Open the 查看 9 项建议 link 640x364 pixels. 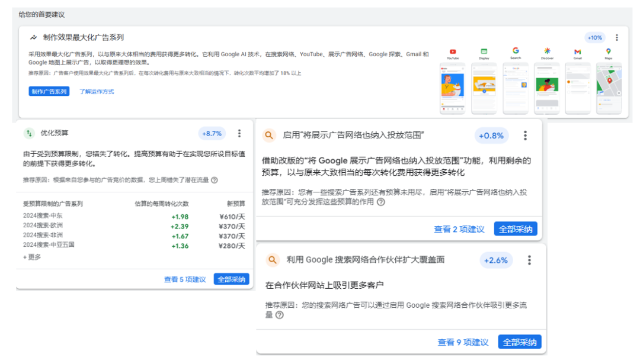(x=463, y=342)
